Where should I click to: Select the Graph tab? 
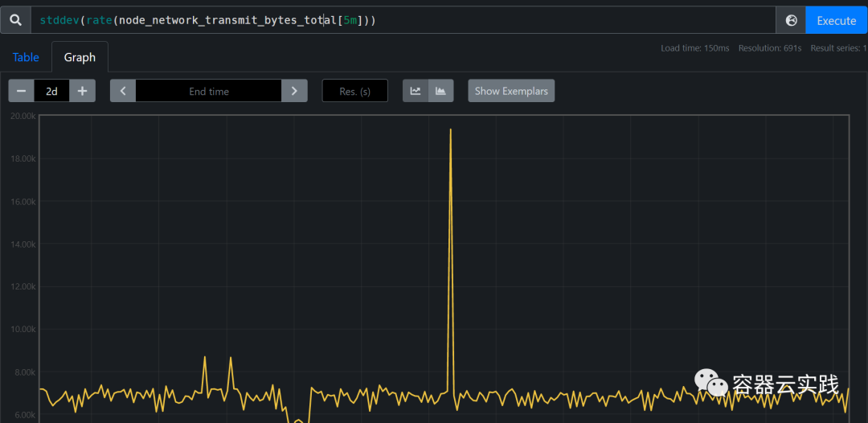pyautogui.click(x=80, y=57)
